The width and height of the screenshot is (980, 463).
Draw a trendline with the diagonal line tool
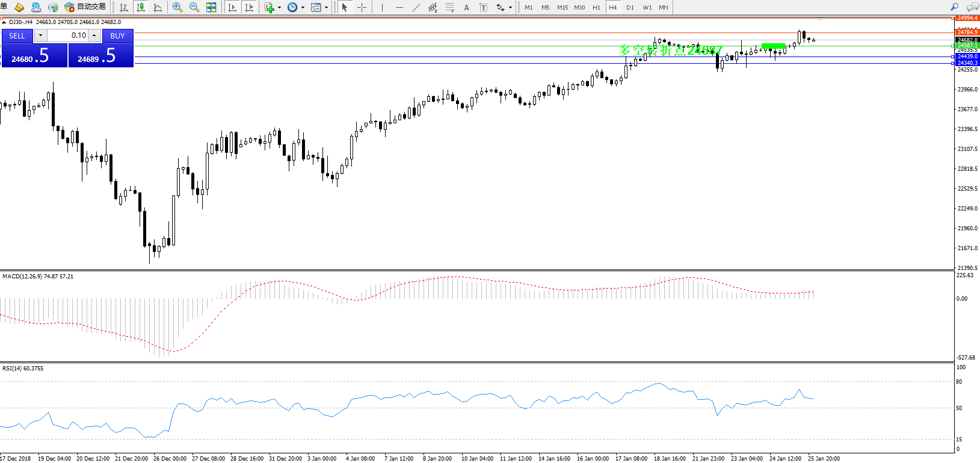click(x=416, y=7)
